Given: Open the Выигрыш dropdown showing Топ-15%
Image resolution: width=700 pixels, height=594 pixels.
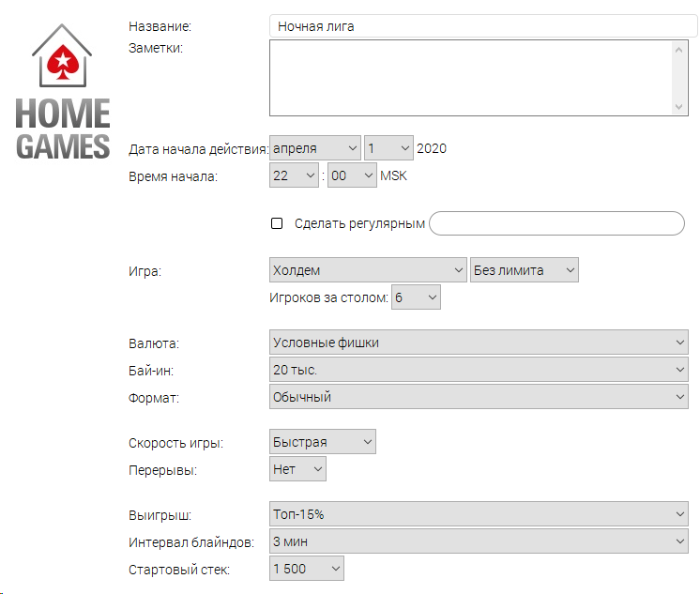Looking at the screenshot, I should coord(479,514).
